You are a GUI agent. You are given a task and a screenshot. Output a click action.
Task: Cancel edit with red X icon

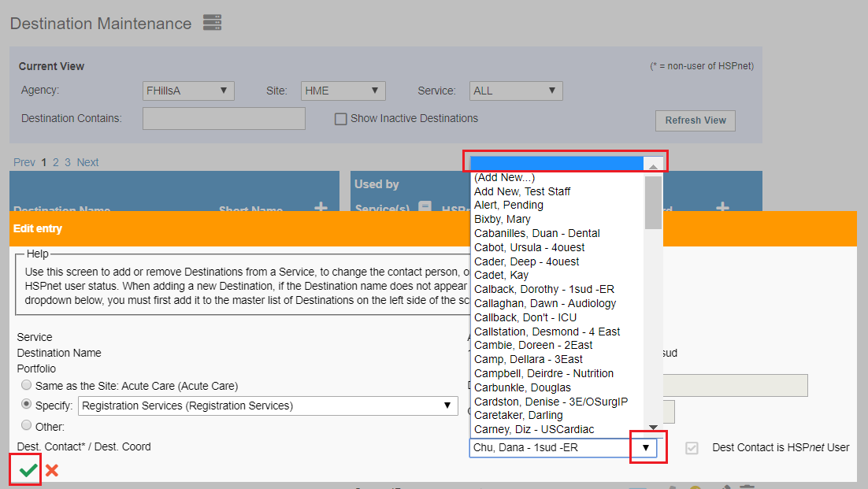pyautogui.click(x=52, y=470)
